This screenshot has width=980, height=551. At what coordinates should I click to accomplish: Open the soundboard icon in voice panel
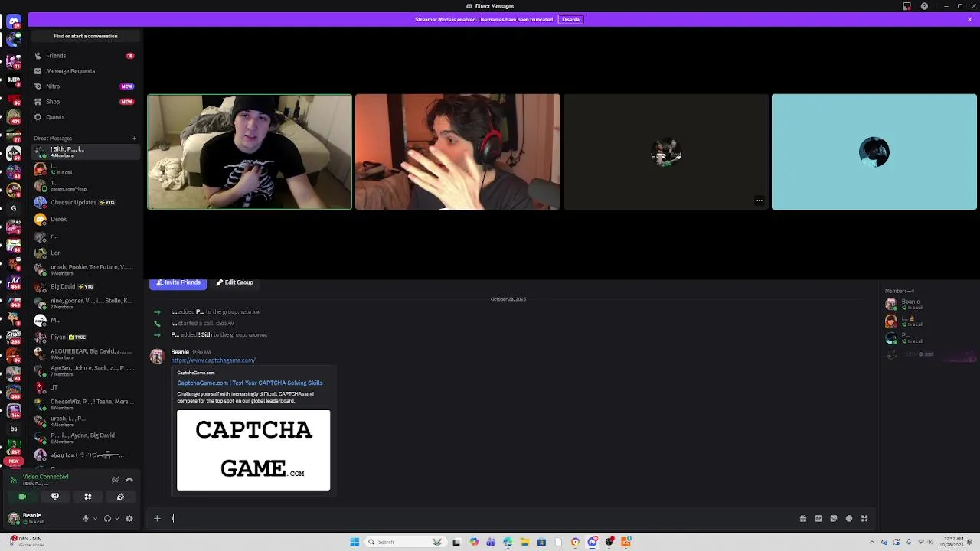[120, 497]
